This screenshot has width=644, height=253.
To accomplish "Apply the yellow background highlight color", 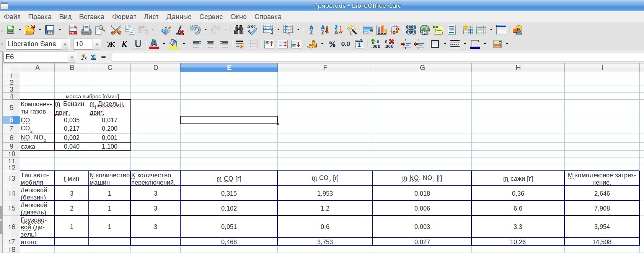I will pos(174,44).
